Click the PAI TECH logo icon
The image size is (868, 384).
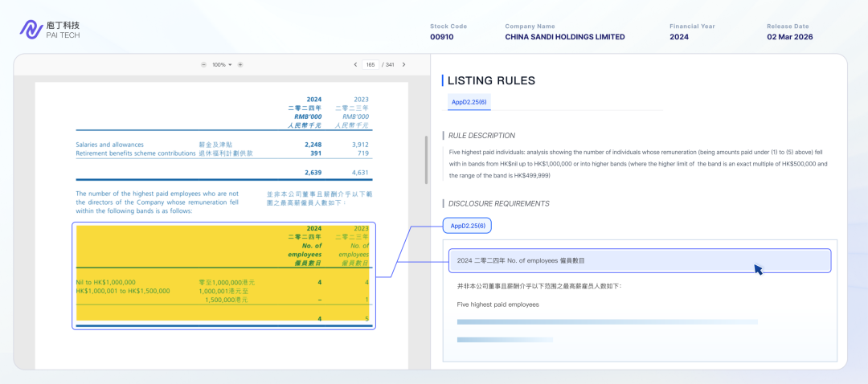click(31, 30)
